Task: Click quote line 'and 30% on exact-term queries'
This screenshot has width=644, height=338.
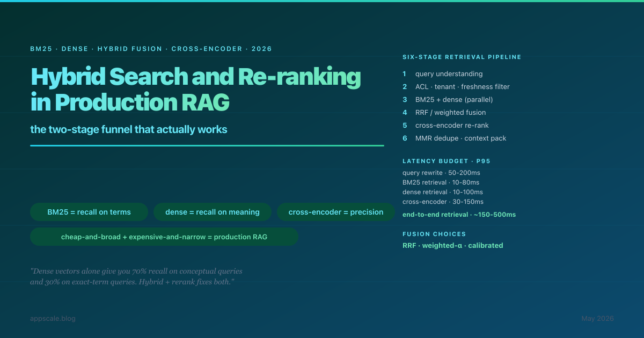Action: (x=133, y=282)
